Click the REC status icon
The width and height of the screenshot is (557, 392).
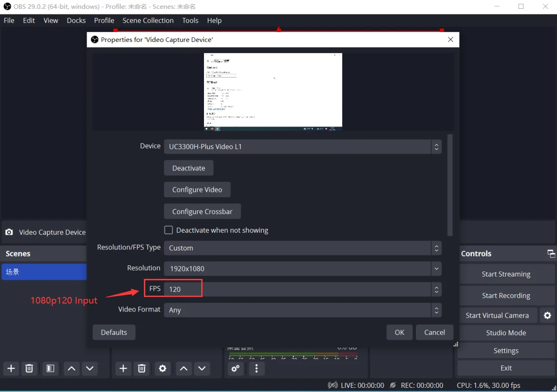coord(393,385)
